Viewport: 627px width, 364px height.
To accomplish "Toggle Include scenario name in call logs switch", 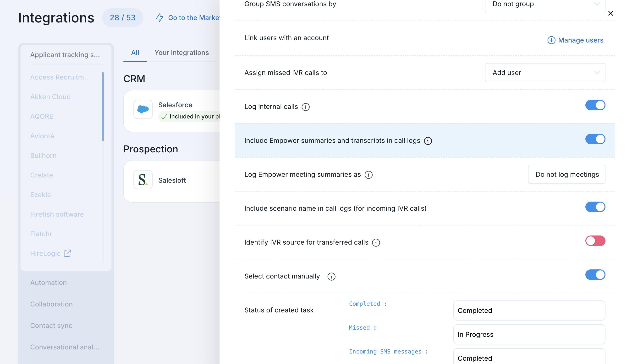I will coord(595,207).
